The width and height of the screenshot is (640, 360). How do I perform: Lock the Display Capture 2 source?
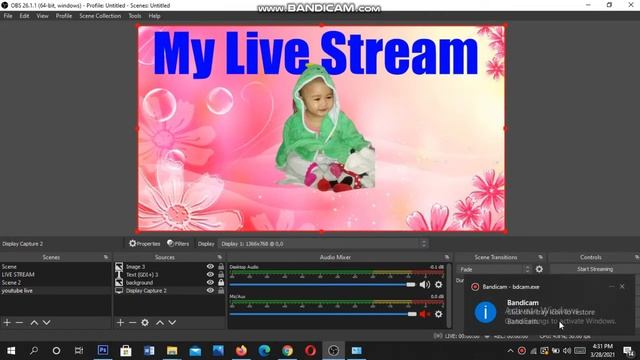coord(221,291)
